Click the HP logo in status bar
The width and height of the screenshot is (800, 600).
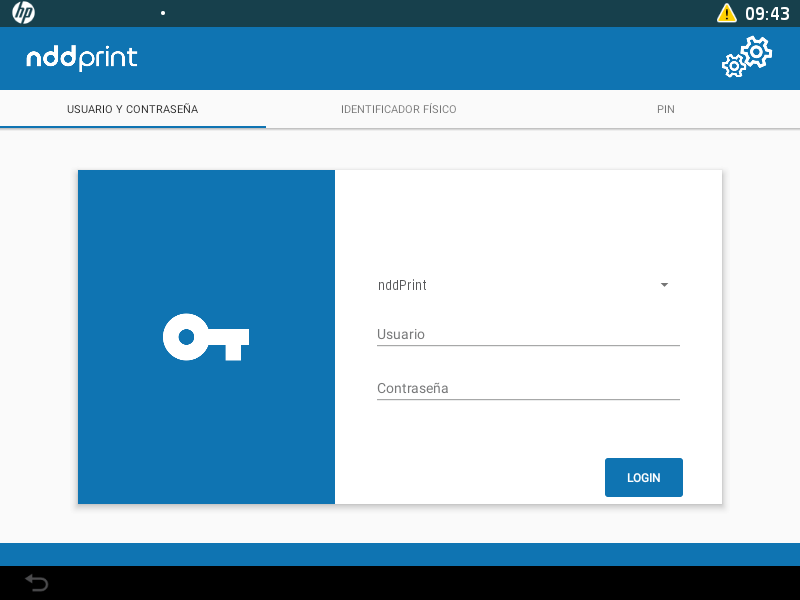pyautogui.click(x=24, y=13)
